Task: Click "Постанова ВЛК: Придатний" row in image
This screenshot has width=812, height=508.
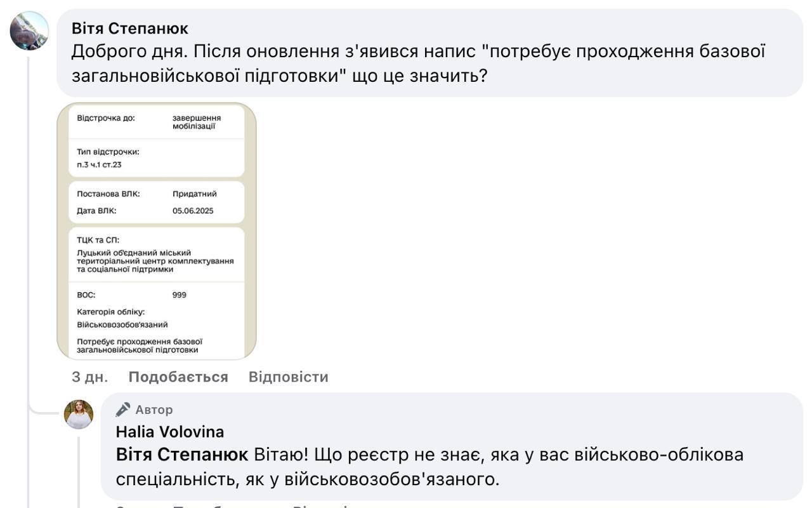Action: click(x=156, y=194)
